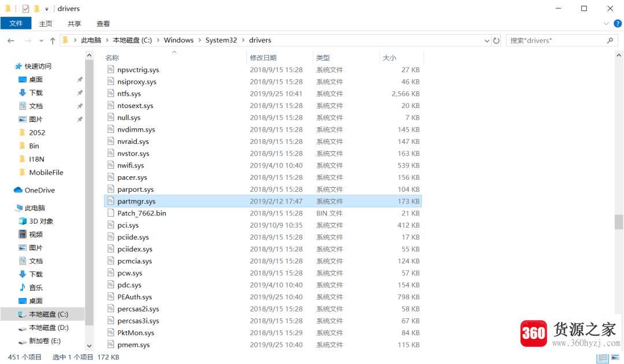Viewport: 624px width, 364px height.
Task: Expand the chevron after System32 breadcrumb
Action: 243,40
